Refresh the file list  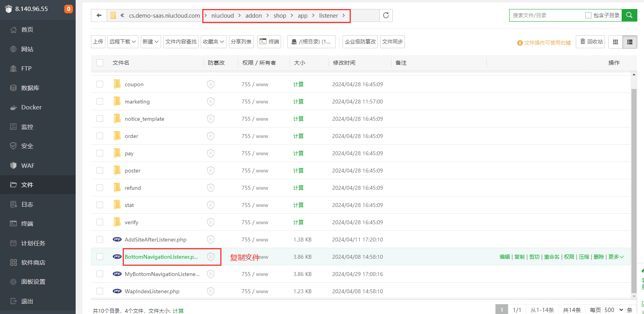(x=386, y=15)
